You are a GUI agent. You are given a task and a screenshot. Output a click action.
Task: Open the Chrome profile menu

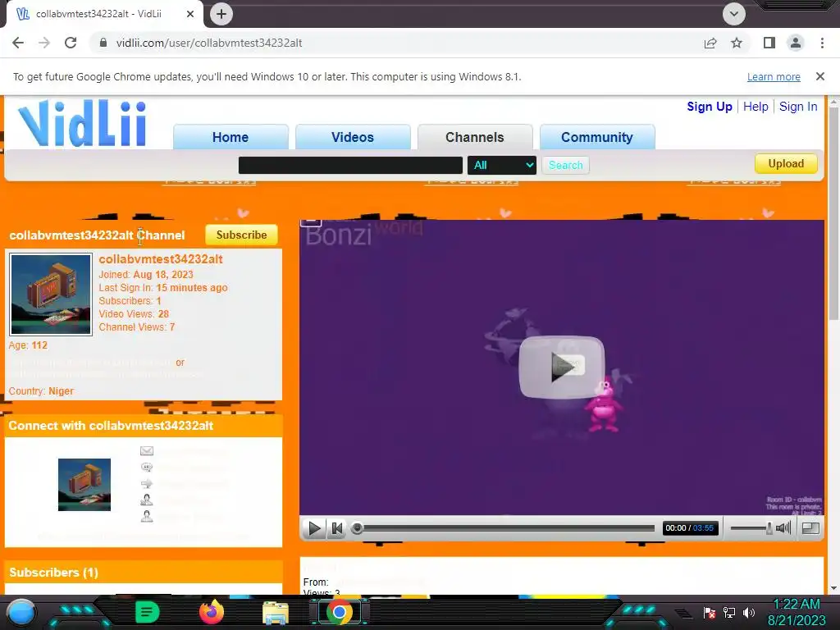[796, 43]
